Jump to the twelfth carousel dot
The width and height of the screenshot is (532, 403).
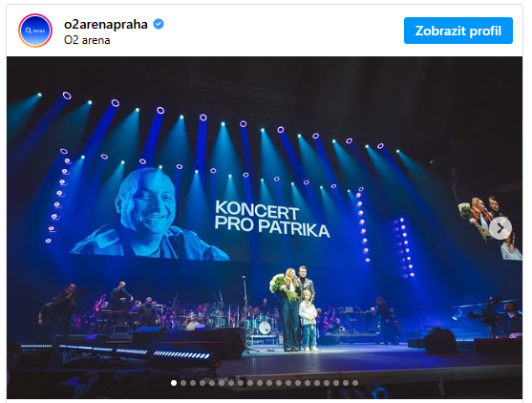(279, 383)
